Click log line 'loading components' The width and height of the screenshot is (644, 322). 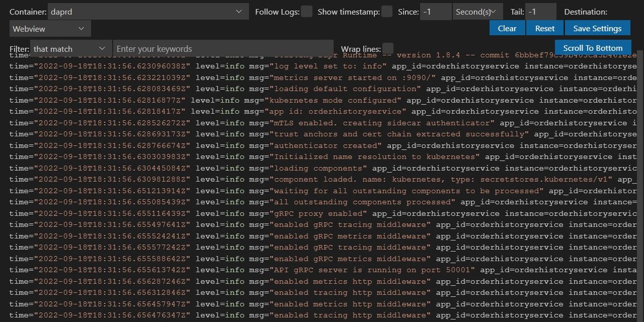[322, 168]
